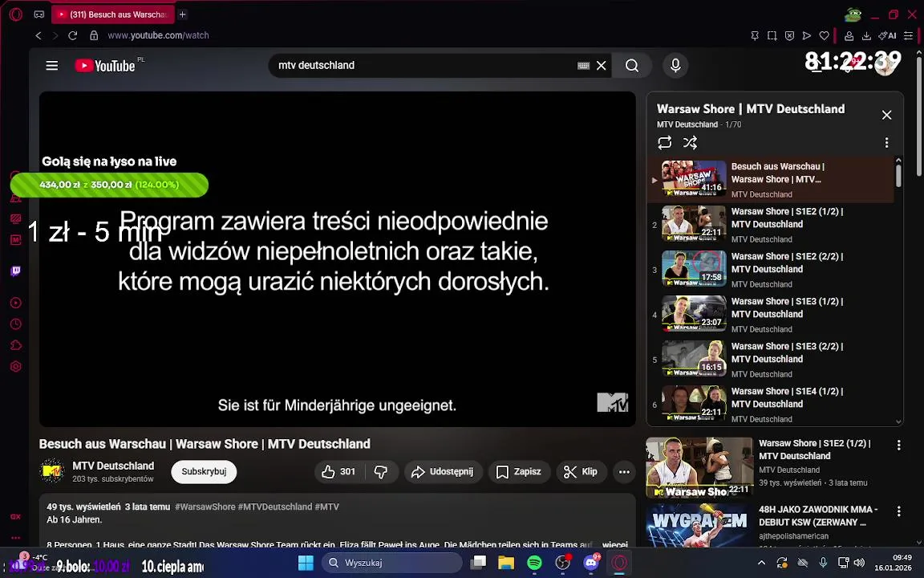This screenshot has width=924, height=578.
Task: Start voice search with the microphone
Action: coord(675,66)
